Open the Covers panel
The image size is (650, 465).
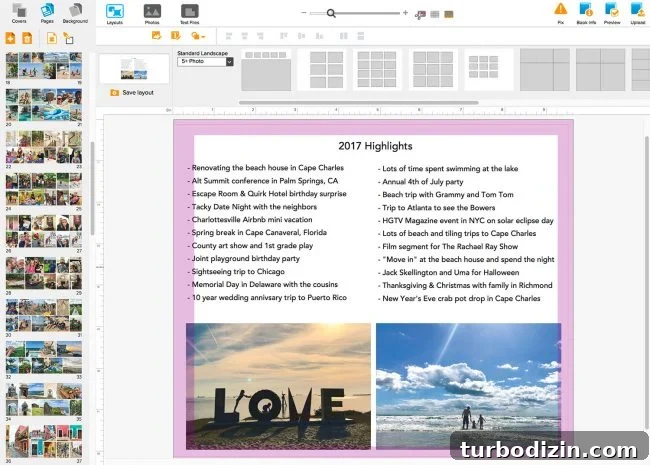tap(19, 12)
